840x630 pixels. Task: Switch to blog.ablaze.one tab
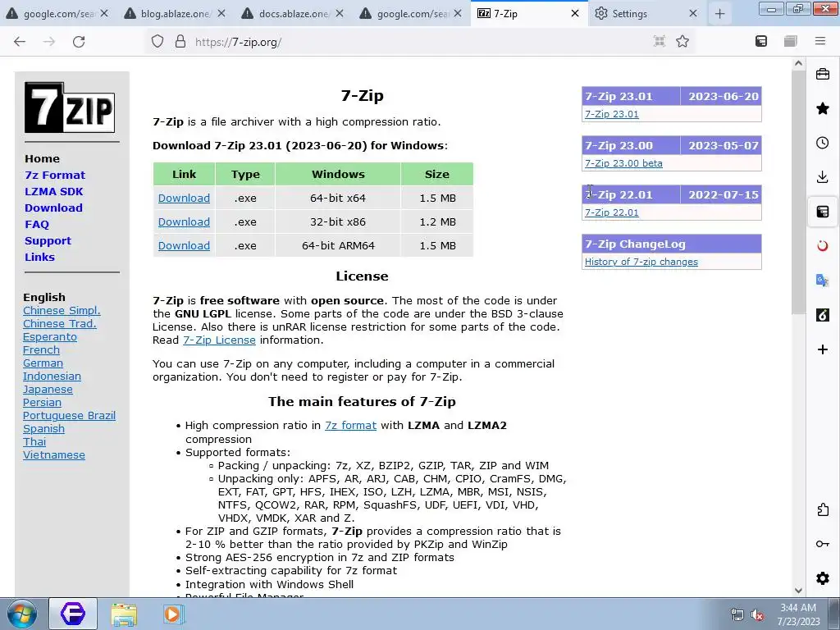(x=174, y=13)
